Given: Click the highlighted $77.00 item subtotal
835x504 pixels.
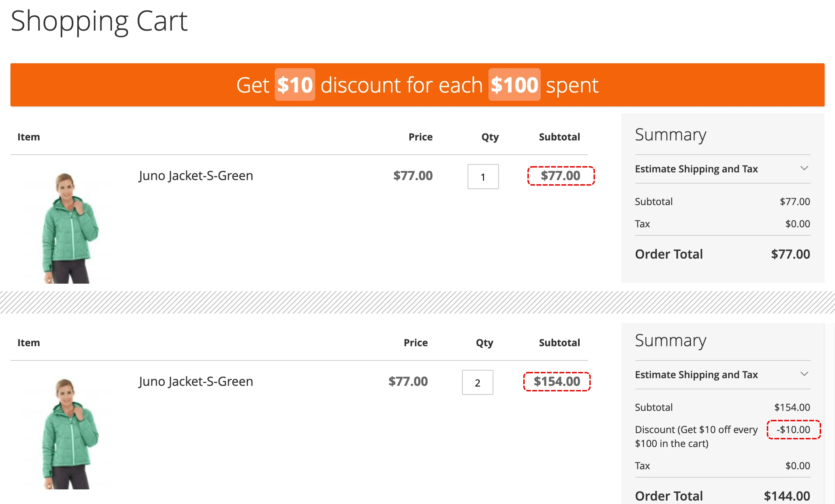Looking at the screenshot, I should pyautogui.click(x=560, y=176).
